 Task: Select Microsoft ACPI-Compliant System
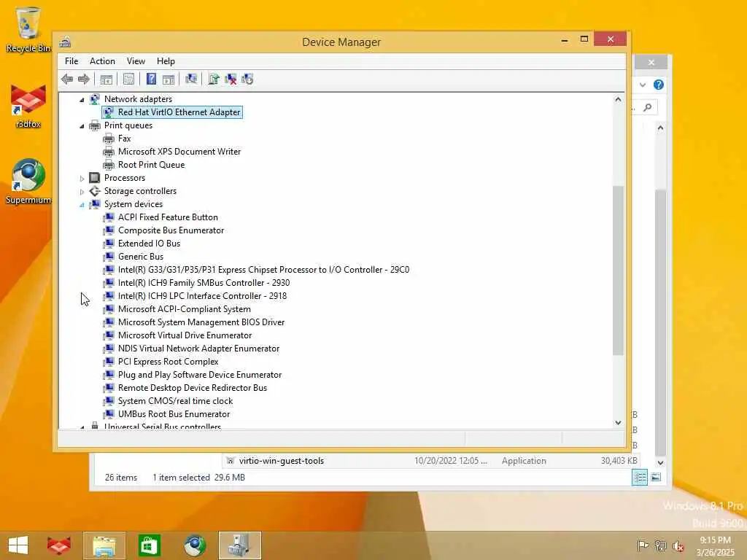click(x=184, y=309)
